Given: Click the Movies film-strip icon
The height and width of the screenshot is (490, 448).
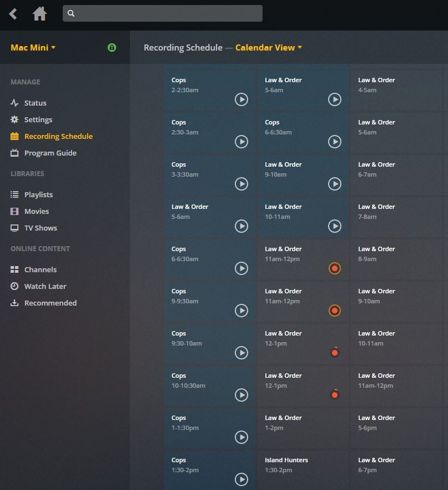Looking at the screenshot, I should [x=14, y=211].
